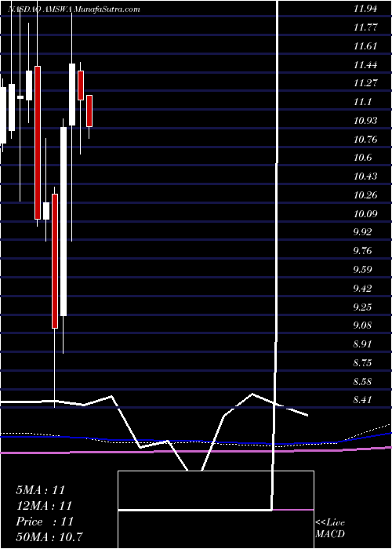Click the Price : 11 readout
This screenshot has height=549, width=392.
45,522
